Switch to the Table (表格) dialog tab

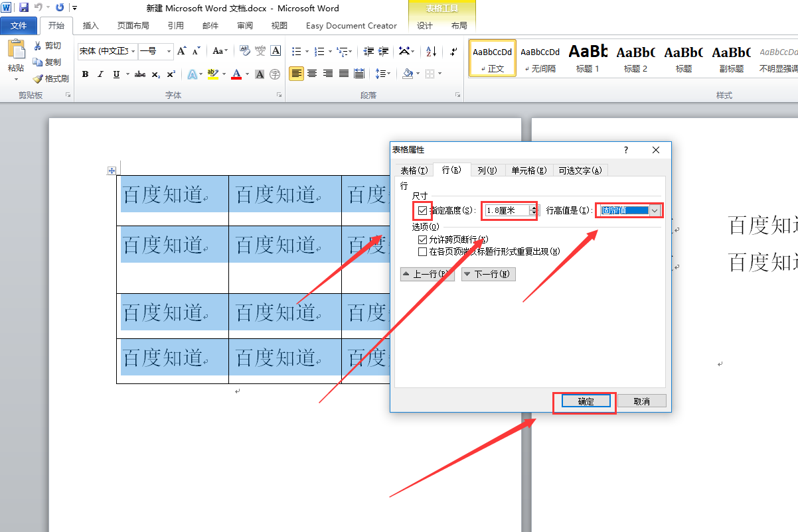(x=414, y=170)
